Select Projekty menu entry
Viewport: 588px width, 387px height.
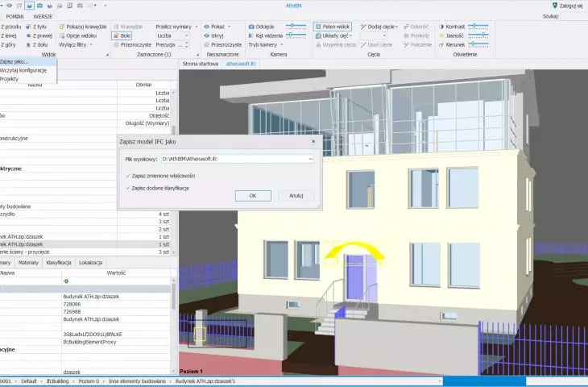pyautogui.click(x=28, y=79)
